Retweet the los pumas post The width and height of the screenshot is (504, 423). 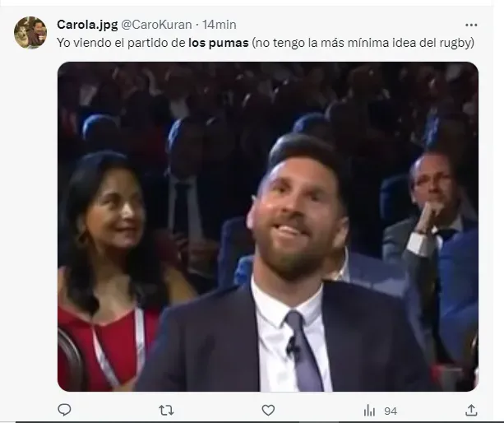coord(166,410)
